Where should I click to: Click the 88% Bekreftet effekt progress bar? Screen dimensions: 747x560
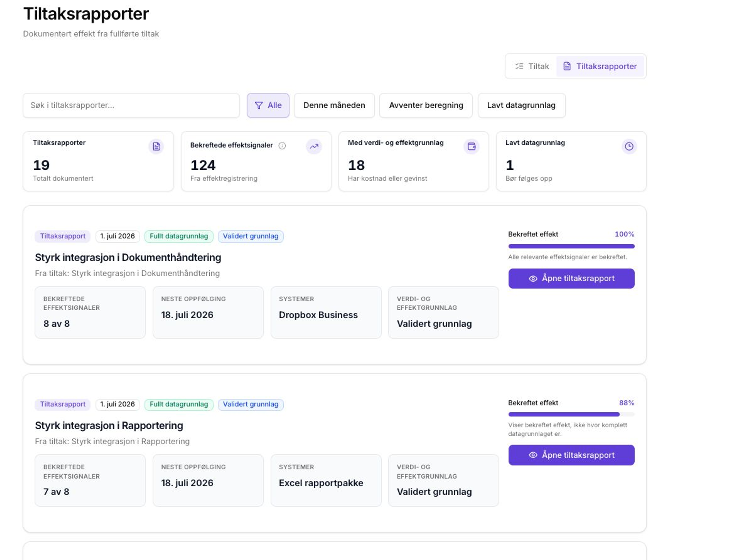pos(571,414)
